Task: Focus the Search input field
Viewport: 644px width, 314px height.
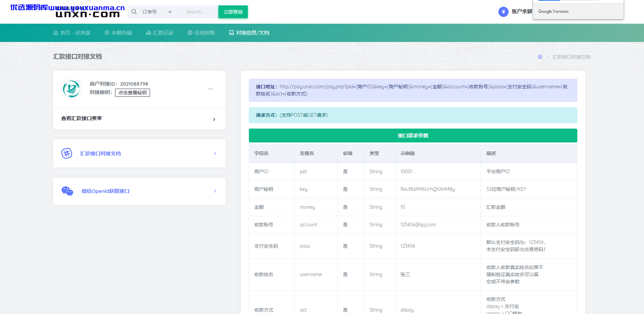Action: [200, 12]
